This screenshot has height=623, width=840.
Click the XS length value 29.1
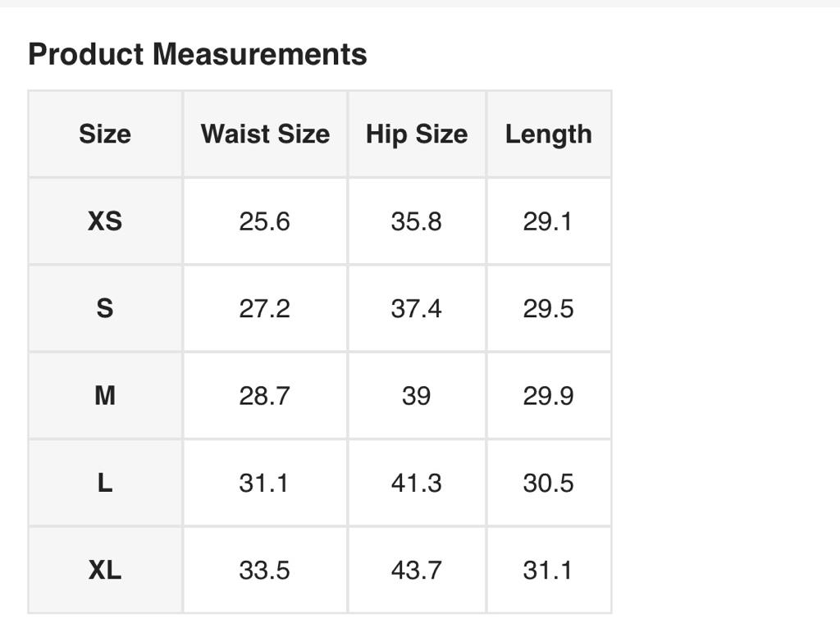tap(548, 221)
